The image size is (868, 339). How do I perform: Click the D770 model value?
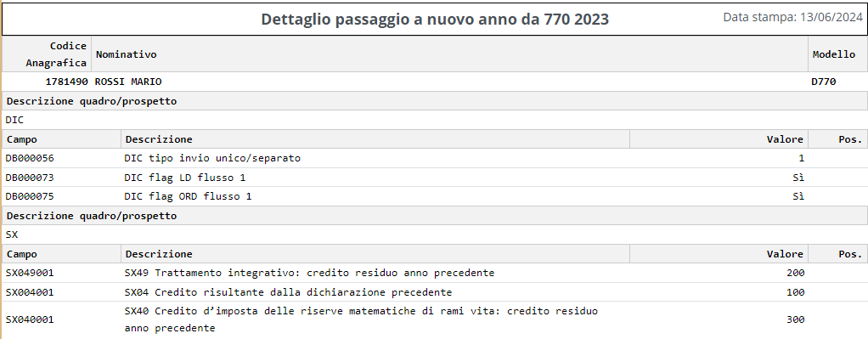pos(824,82)
